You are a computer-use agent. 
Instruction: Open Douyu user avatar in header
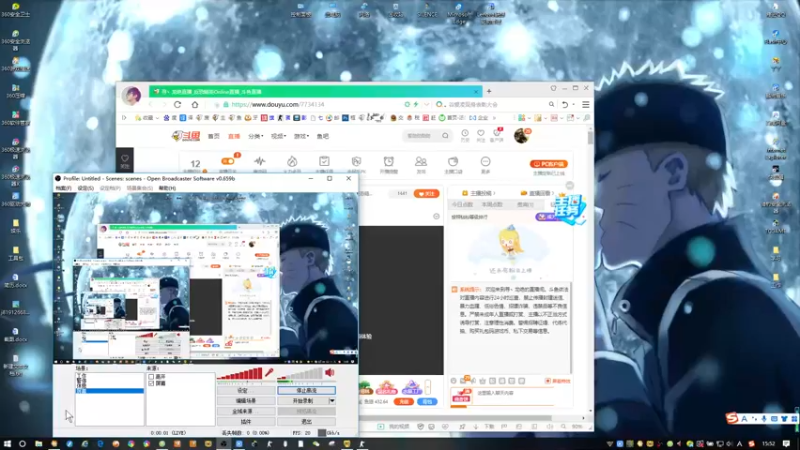click(x=521, y=136)
